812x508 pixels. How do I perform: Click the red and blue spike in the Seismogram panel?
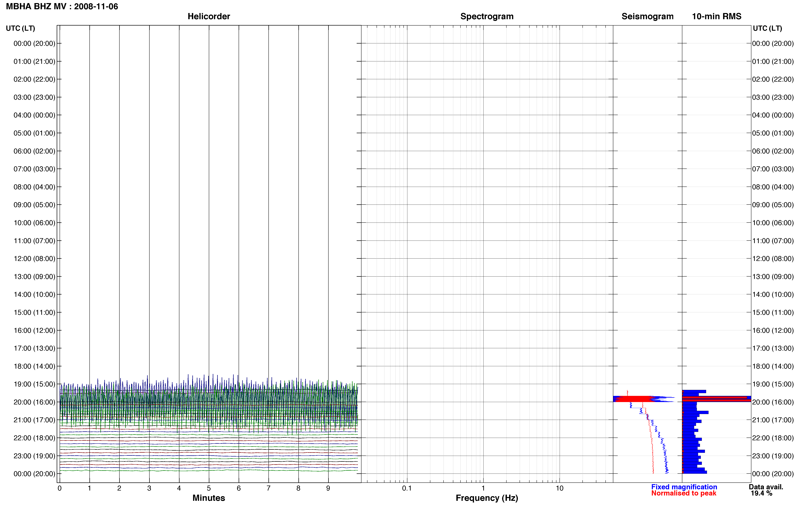pos(643,399)
